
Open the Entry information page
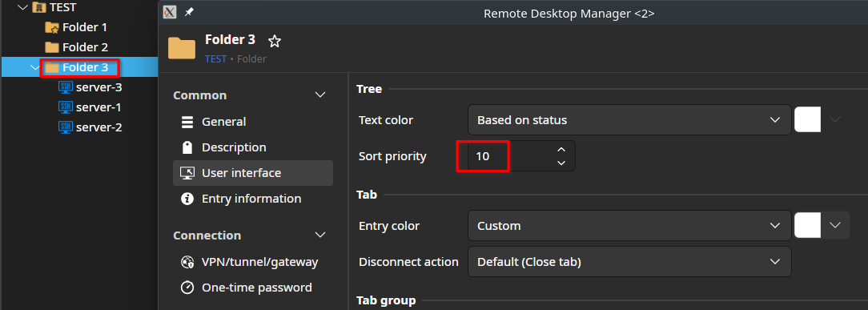253,198
